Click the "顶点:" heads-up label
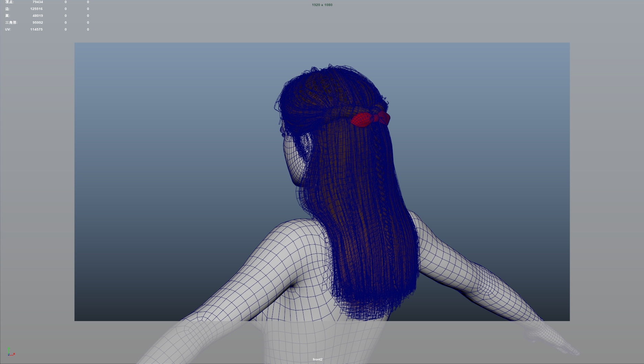Image resolution: width=644 pixels, height=364 pixels. 10,2
